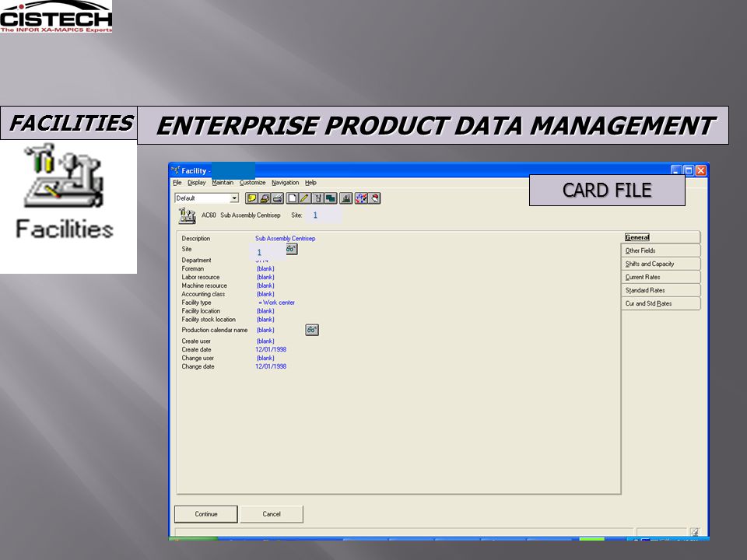Click the Description field label
Viewport: 747px width, 560px height.
196,239
